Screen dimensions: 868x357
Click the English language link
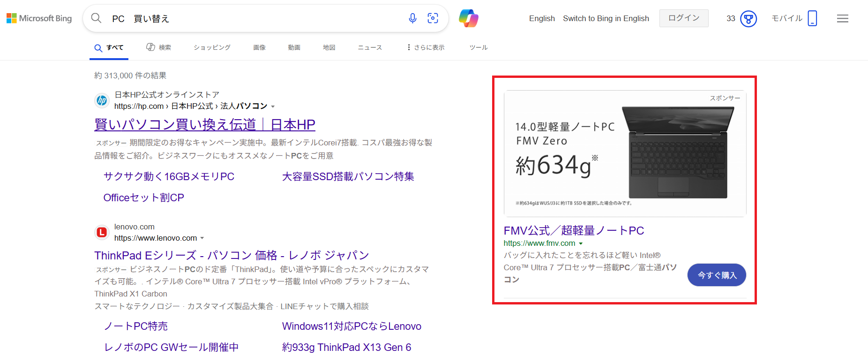(x=542, y=18)
